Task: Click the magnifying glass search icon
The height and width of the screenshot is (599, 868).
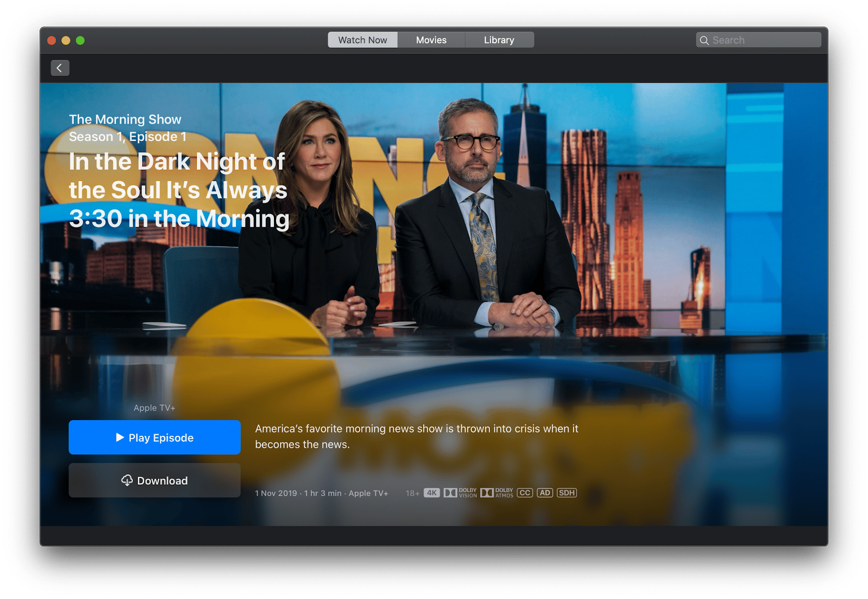Action: pos(704,40)
